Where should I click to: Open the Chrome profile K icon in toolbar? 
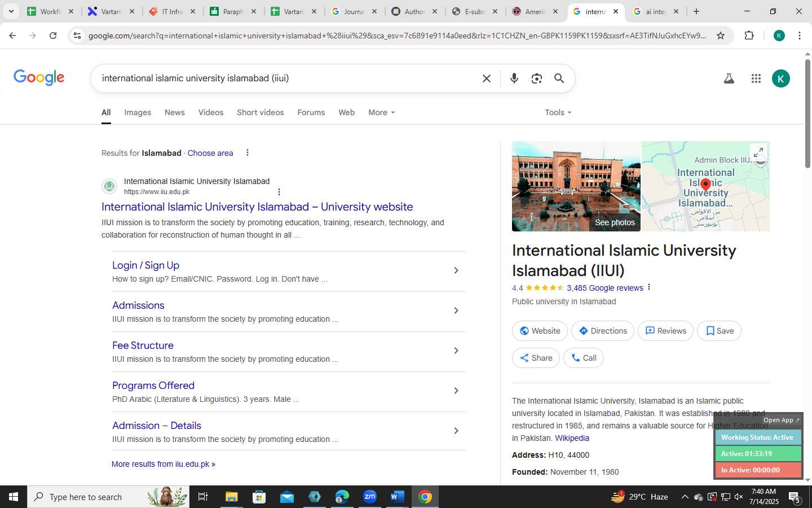tap(779, 36)
